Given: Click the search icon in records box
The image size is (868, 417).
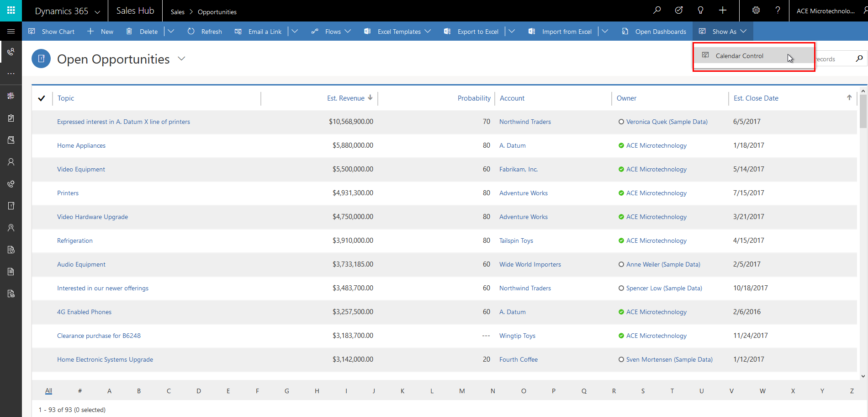Looking at the screenshot, I should pyautogui.click(x=859, y=59).
